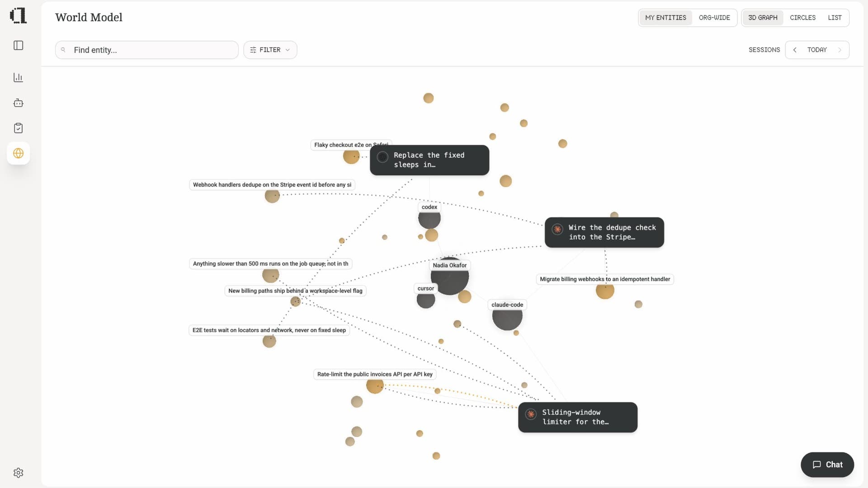The width and height of the screenshot is (868, 488).
Task: Select the 3D Graph view
Action: pyautogui.click(x=763, y=18)
